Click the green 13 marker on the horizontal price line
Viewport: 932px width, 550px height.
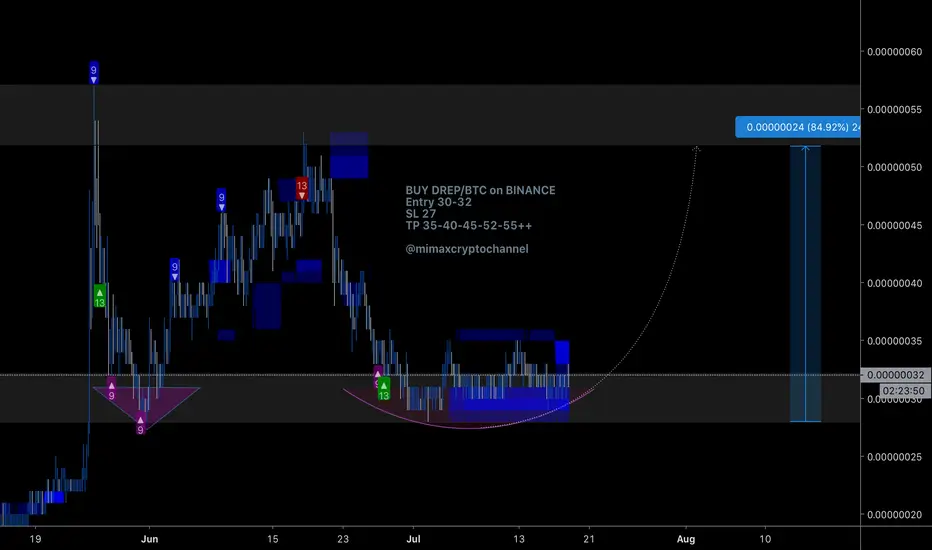coord(383,389)
